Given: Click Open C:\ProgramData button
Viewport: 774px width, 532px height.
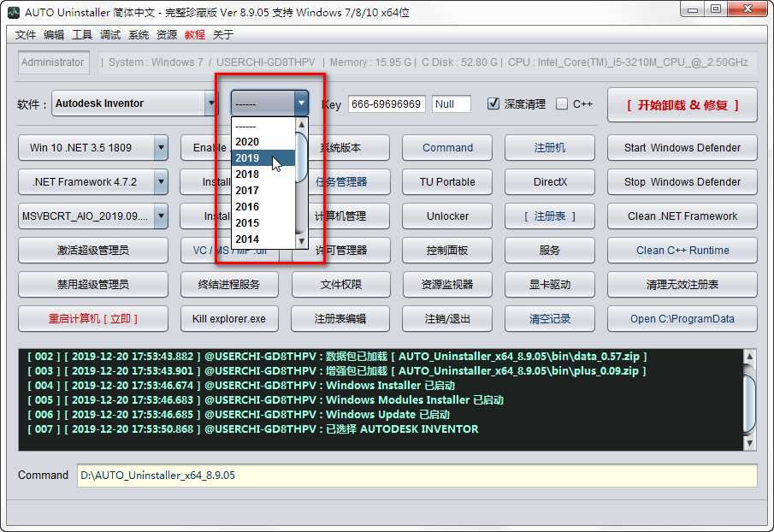Looking at the screenshot, I should [x=682, y=319].
